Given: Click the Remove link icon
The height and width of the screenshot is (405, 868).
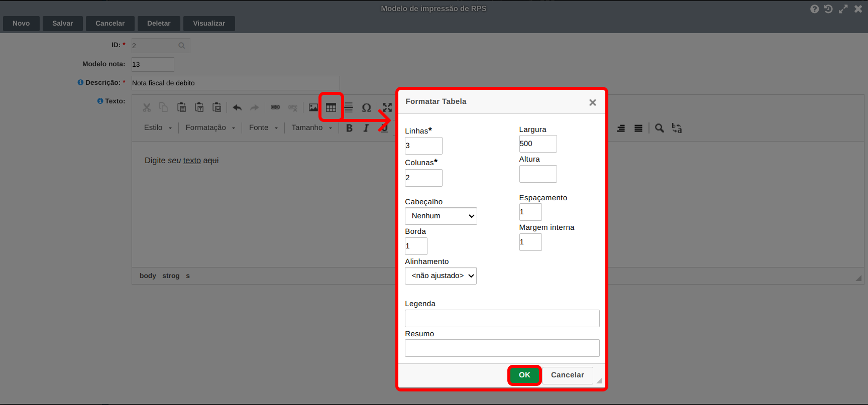Looking at the screenshot, I should tap(293, 107).
